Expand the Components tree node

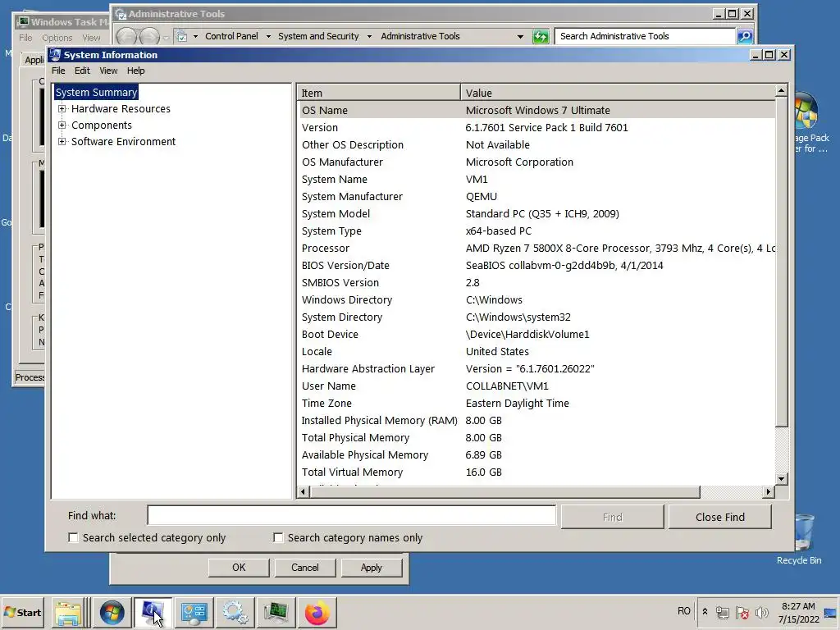tap(62, 126)
